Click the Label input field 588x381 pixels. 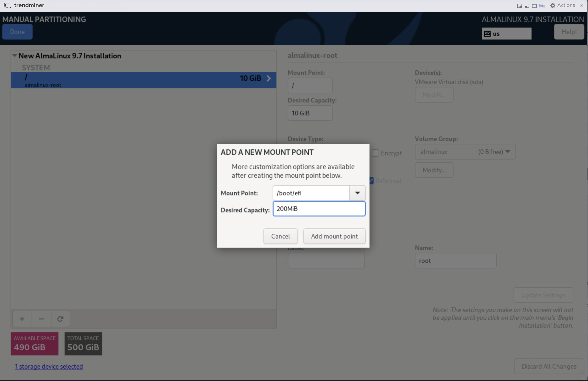[326, 261]
